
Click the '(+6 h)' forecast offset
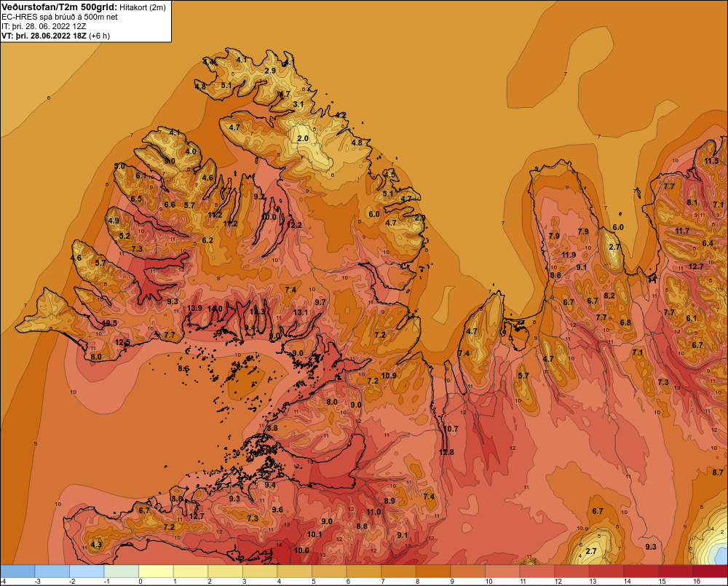point(99,36)
